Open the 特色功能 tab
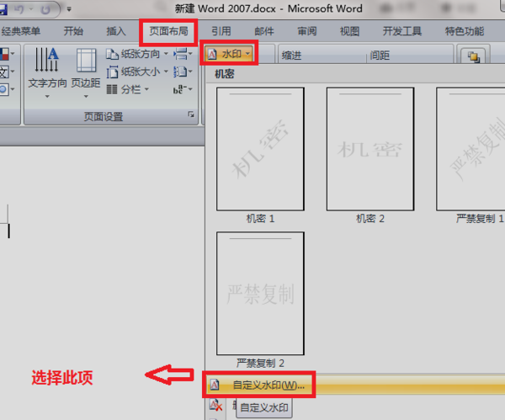 (465, 31)
